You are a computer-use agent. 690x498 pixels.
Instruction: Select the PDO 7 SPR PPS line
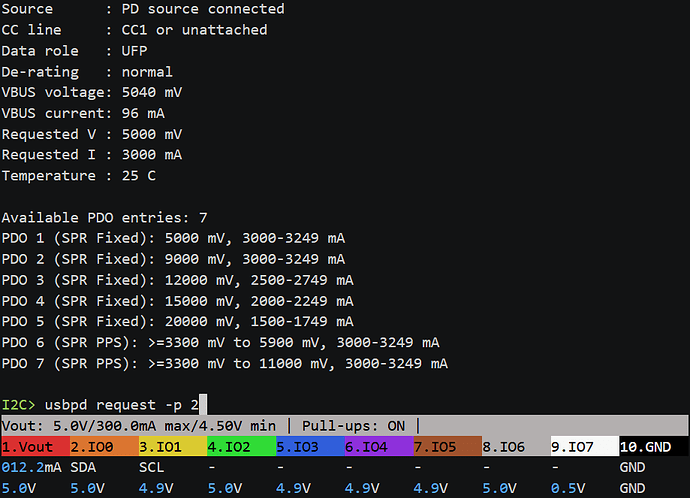tap(224, 363)
